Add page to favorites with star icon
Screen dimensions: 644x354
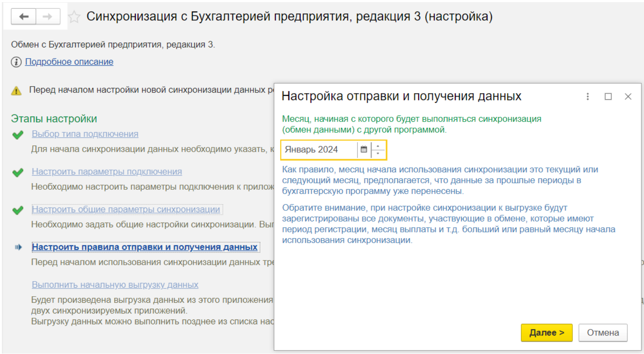pos(74,17)
